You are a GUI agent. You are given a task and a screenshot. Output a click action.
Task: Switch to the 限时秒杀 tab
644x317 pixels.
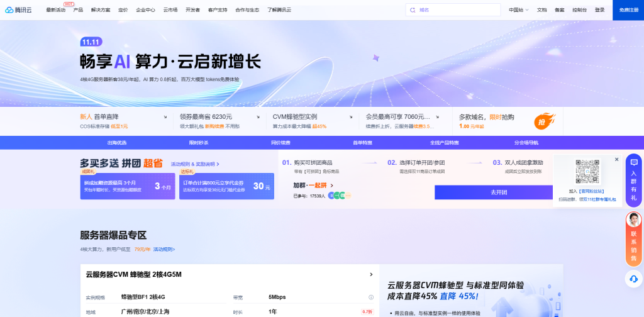[x=198, y=143]
